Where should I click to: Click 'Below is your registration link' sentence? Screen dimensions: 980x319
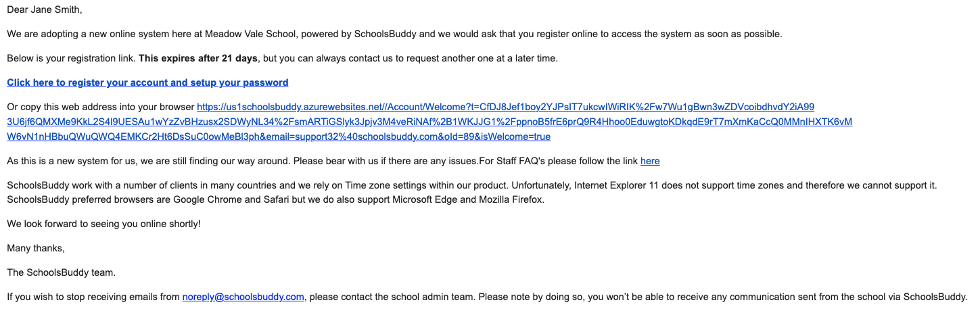pyautogui.click(x=71, y=58)
